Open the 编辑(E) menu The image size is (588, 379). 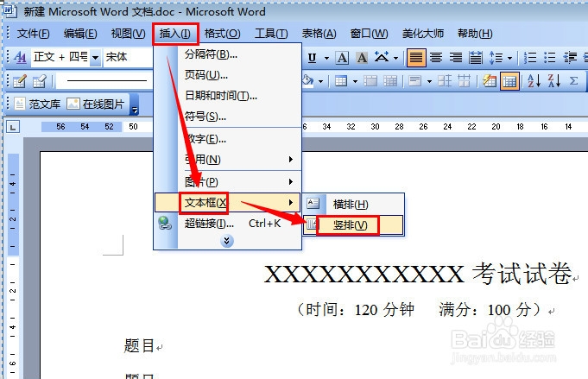tap(80, 34)
